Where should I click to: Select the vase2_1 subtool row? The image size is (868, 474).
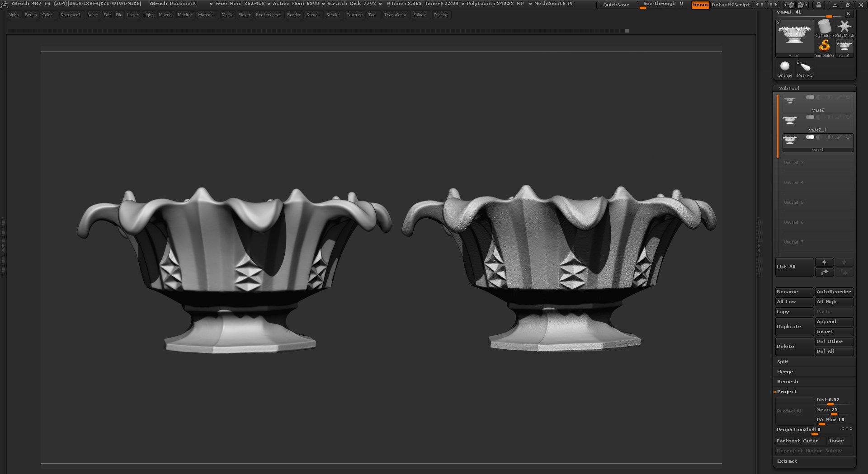(x=817, y=122)
